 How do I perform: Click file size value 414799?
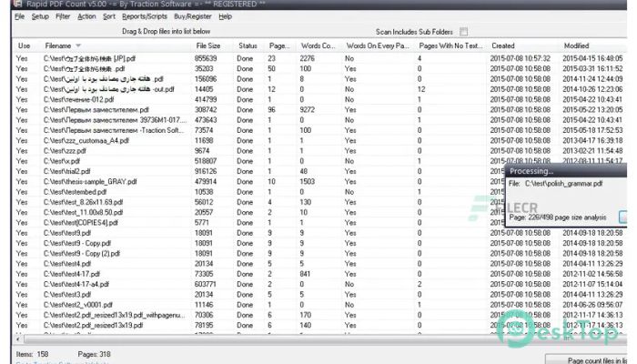[206, 99]
